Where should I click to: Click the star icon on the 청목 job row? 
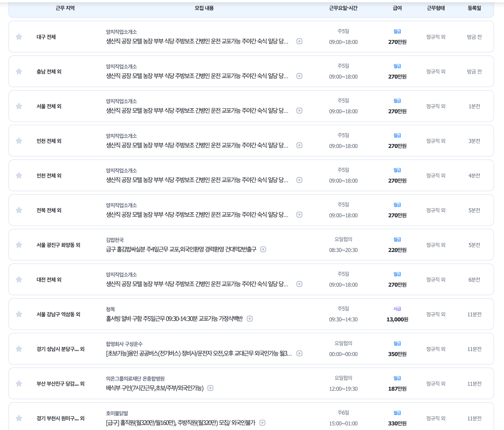point(18,314)
